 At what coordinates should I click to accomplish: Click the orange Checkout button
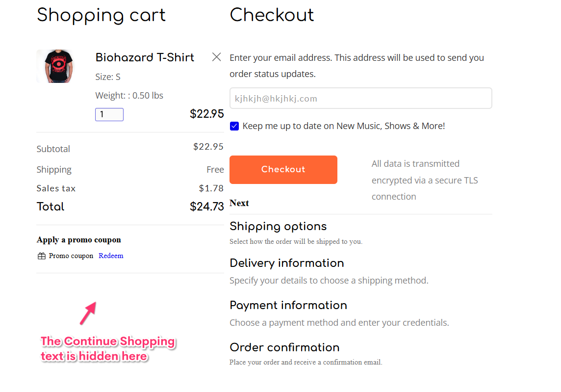click(x=283, y=170)
